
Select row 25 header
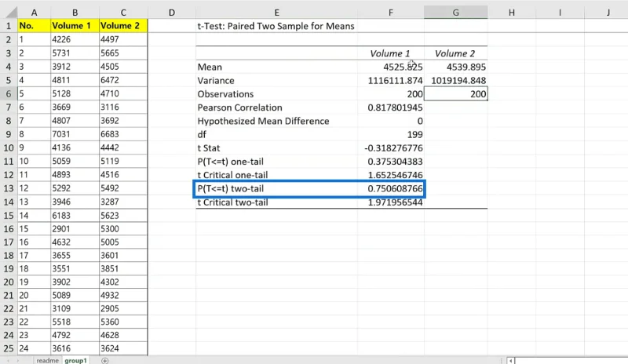coord(9,348)
